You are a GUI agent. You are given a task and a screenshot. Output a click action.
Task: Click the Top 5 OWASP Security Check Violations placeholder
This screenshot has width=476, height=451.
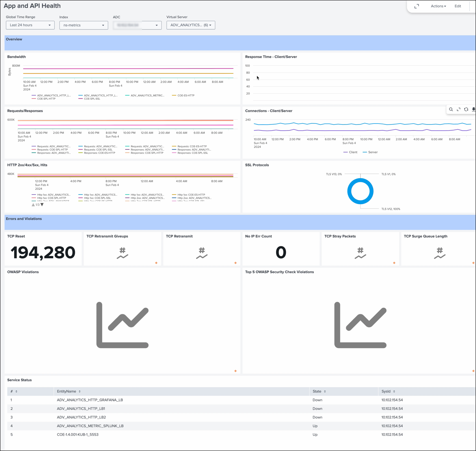(x=360, y=325)
